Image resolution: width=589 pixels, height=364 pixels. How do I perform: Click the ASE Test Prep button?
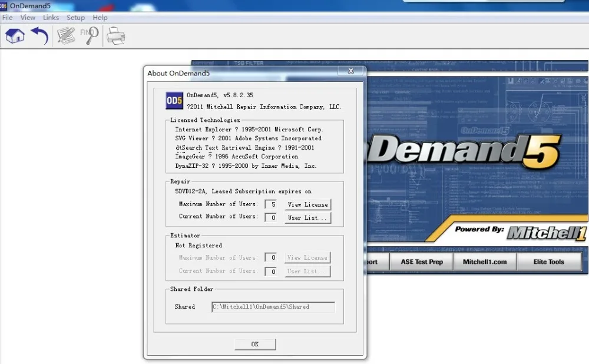(x=422, y=262)
